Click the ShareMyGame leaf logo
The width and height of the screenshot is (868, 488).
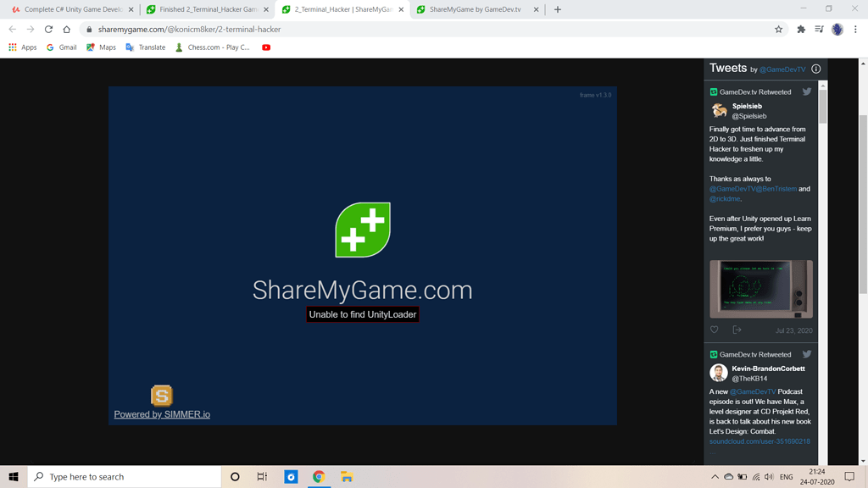363,229
